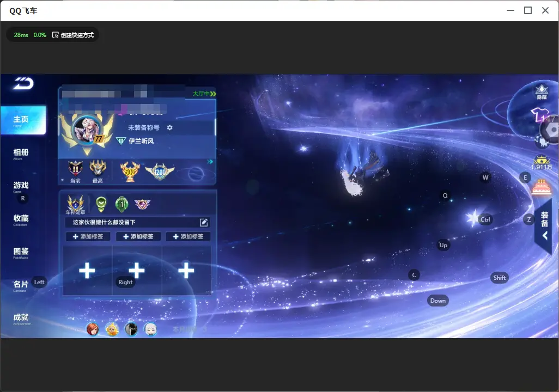559x392 pixels.
Task: Click the player avatar with level 77
Action: click(x=87, y=130)
